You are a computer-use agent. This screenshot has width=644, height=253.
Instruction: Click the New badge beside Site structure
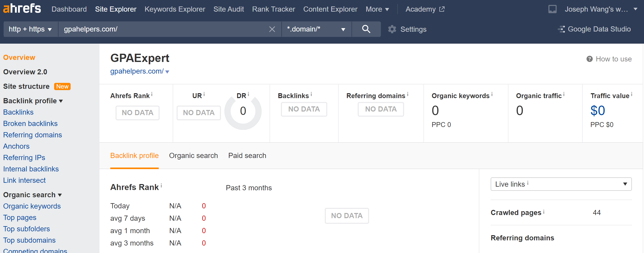click(x=62, y=86)
